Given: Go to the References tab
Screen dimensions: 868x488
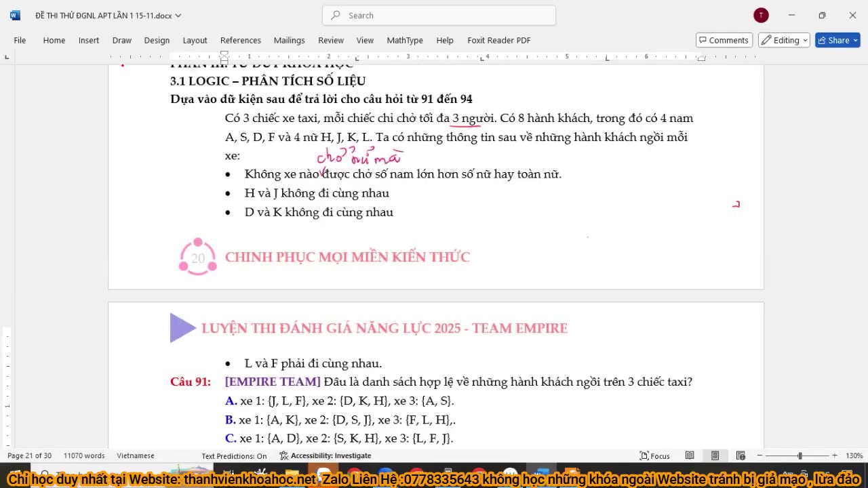Looking at the screenshot, I should tap(241, 40).
